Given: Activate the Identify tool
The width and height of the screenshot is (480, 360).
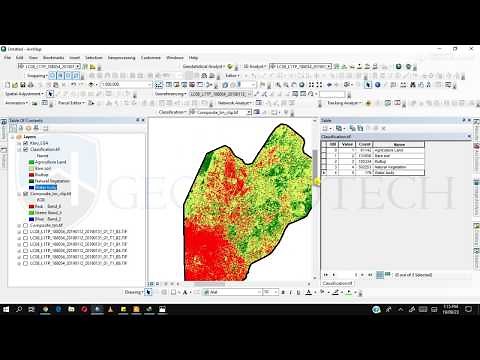Looking at the screenshot, I should tap(377, 85).
